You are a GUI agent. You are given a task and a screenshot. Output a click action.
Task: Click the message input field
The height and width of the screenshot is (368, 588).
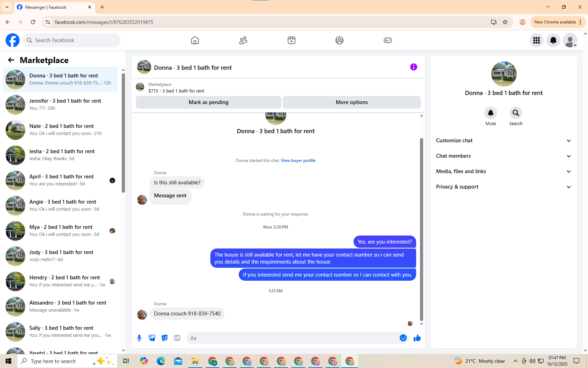click(x=292, y=338)
